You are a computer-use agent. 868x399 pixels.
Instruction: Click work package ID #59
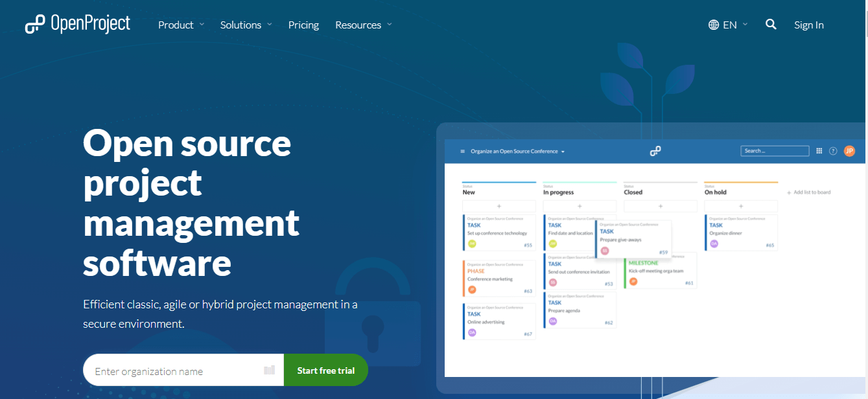point(663,253)
